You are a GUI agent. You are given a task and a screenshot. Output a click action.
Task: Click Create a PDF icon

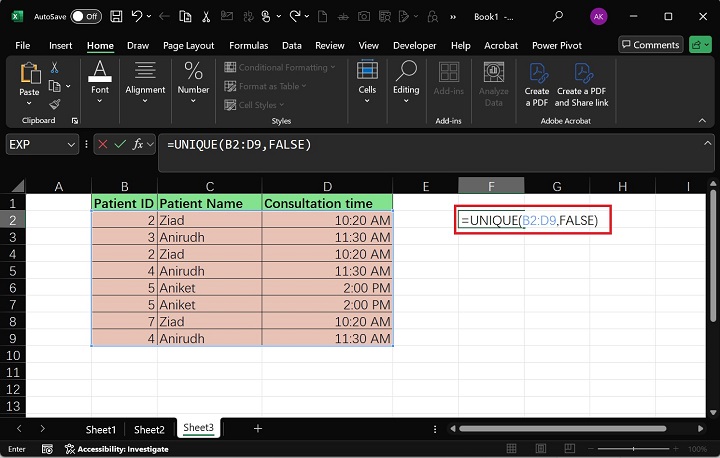pos(537,84)
